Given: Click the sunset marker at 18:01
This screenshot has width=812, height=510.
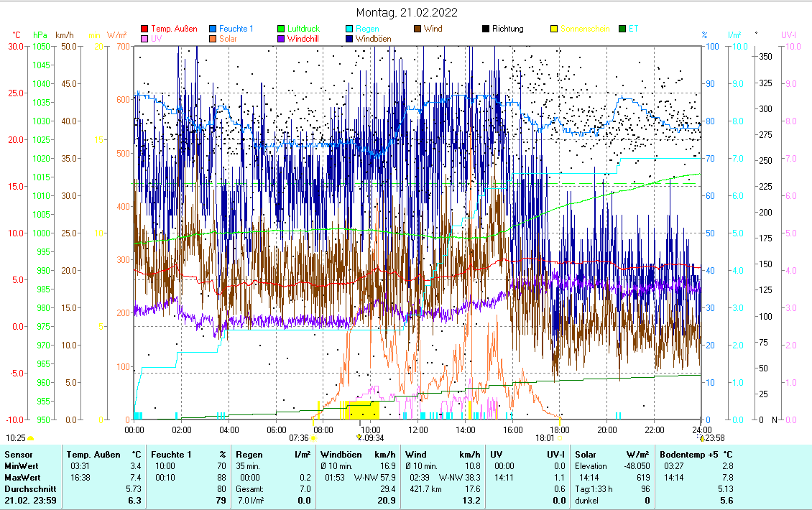Looking at the screenshot, I should pyautogui.click(x=560, y=437).
